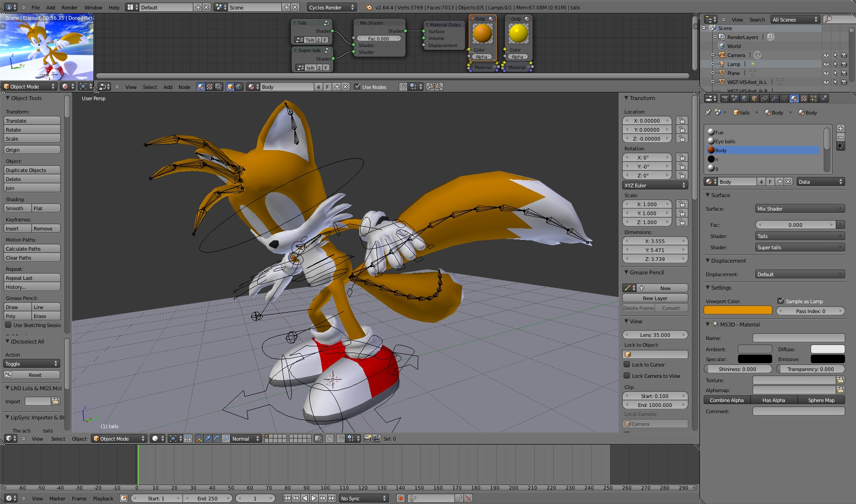The image size is (856, 504).
Task: Enable Lock Camera to View checkbox
Action: [627, 376]
